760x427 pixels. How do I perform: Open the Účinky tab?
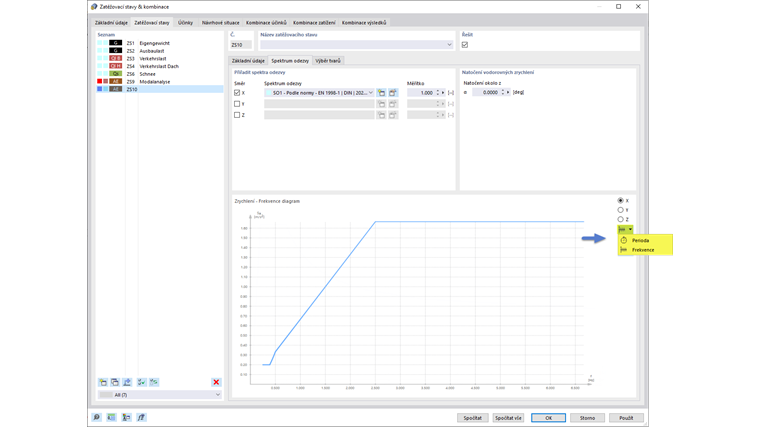[x=185, y=23]
